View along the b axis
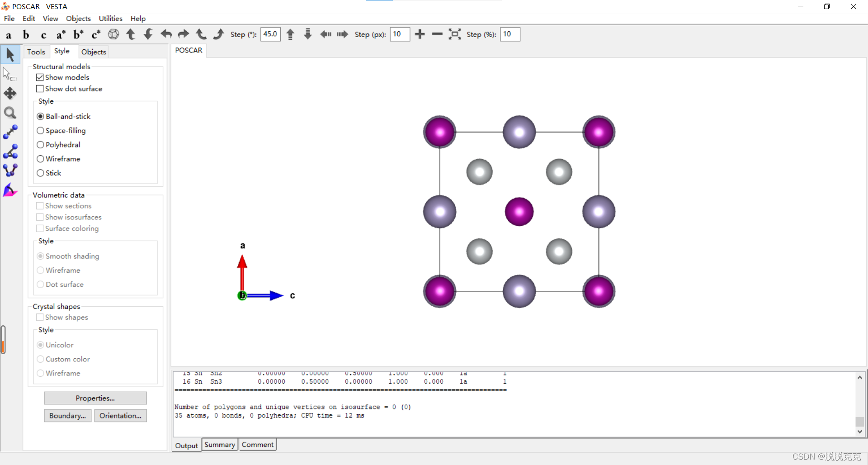This screenshot has width=868, height=465. [26, 35]
